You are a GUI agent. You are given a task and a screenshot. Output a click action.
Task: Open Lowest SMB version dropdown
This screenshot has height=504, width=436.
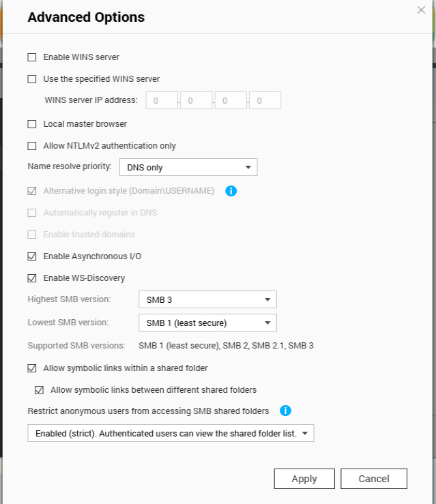(207, 323)
